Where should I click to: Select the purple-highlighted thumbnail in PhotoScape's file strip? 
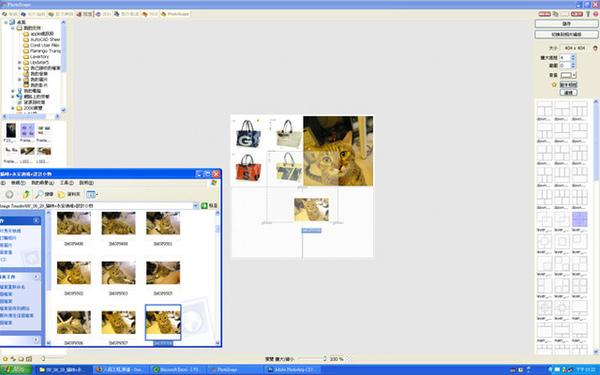[x=28, y=130]
